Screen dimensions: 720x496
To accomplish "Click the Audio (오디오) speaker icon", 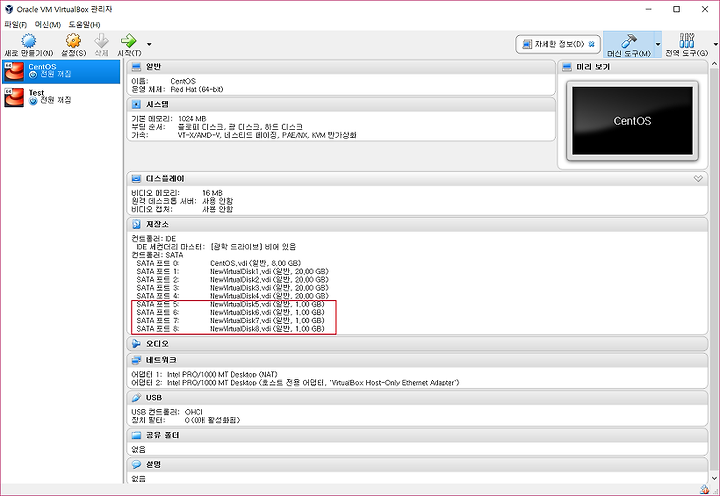I will pyautogui.click(x=136, y=344).
